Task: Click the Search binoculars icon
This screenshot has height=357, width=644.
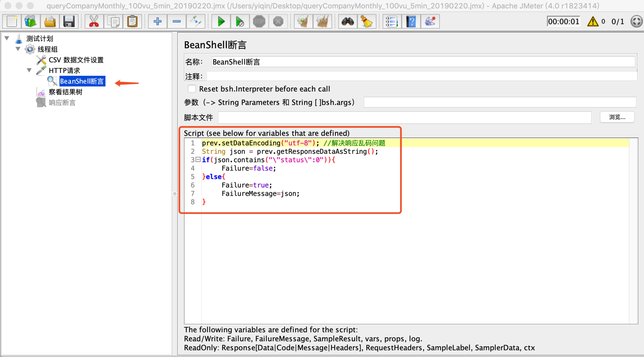Action: [348, 21]
